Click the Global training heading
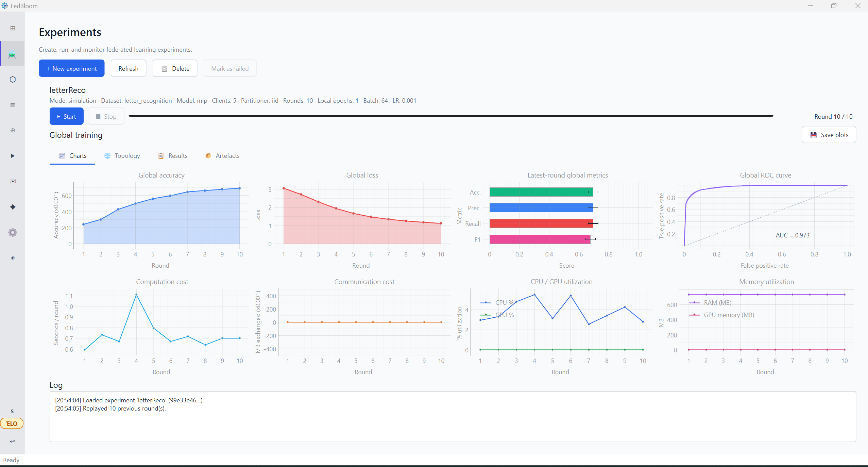 (x=76, y=135)
